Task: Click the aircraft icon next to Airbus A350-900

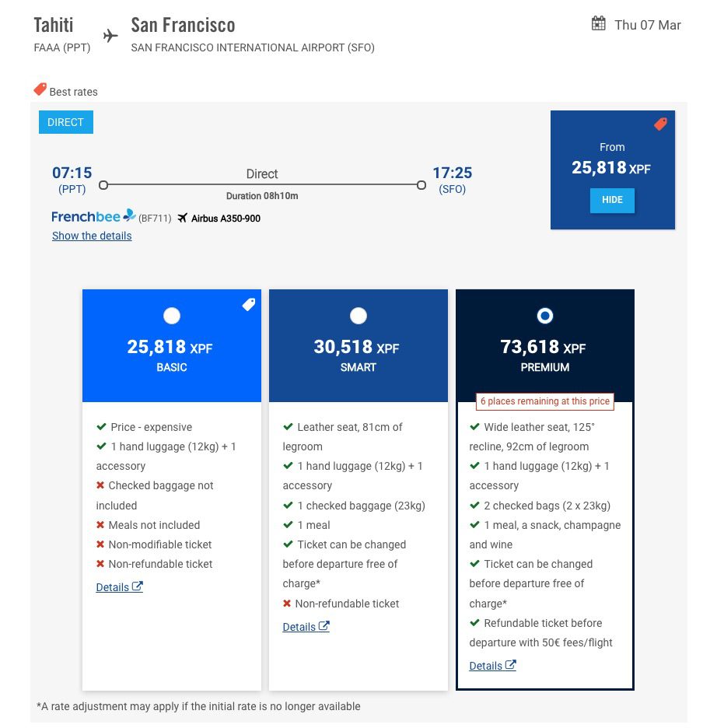Action: pos(181,219)
